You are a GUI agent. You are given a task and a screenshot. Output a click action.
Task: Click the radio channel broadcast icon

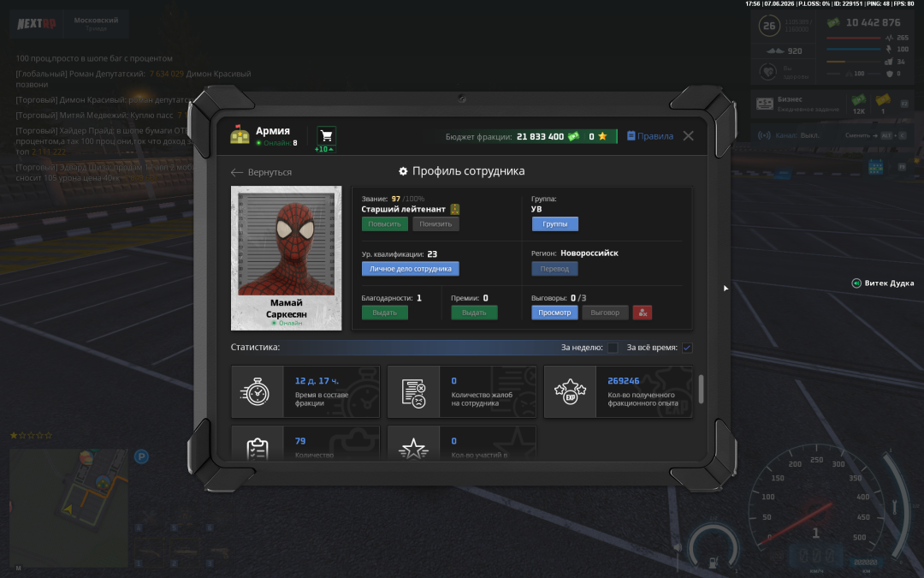[764, 135]
